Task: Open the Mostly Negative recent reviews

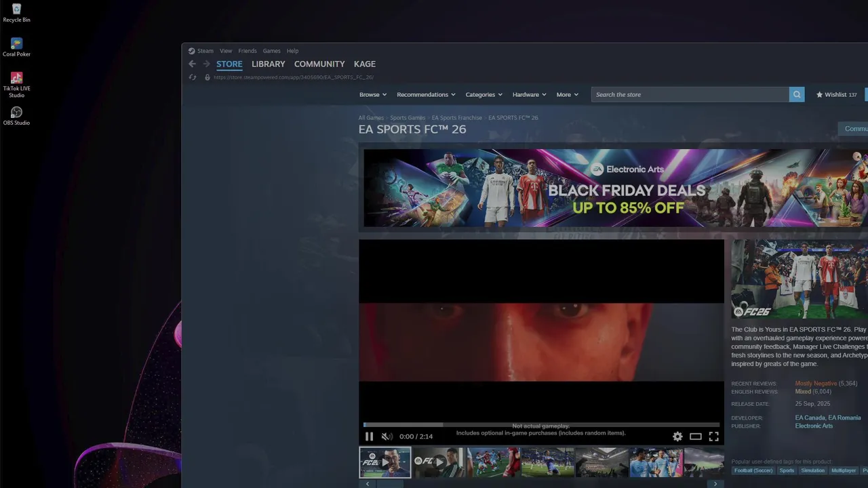Action: pyautogui.click(x=816, y=384)
